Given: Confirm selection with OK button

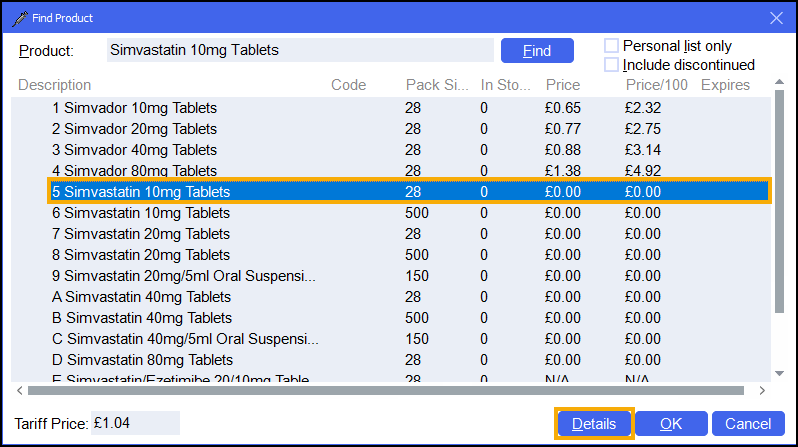Looking at the screenshot, I should tap(671, 424).
